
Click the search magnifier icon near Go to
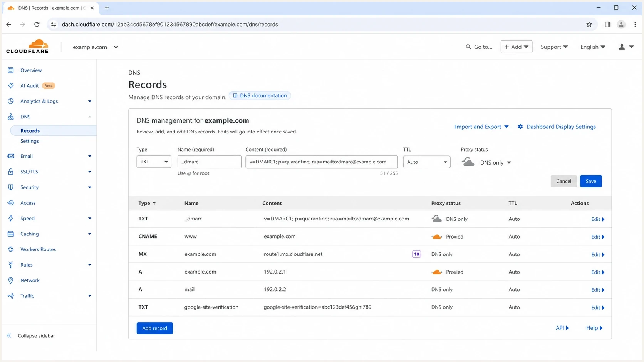click(x=468, y=47)
